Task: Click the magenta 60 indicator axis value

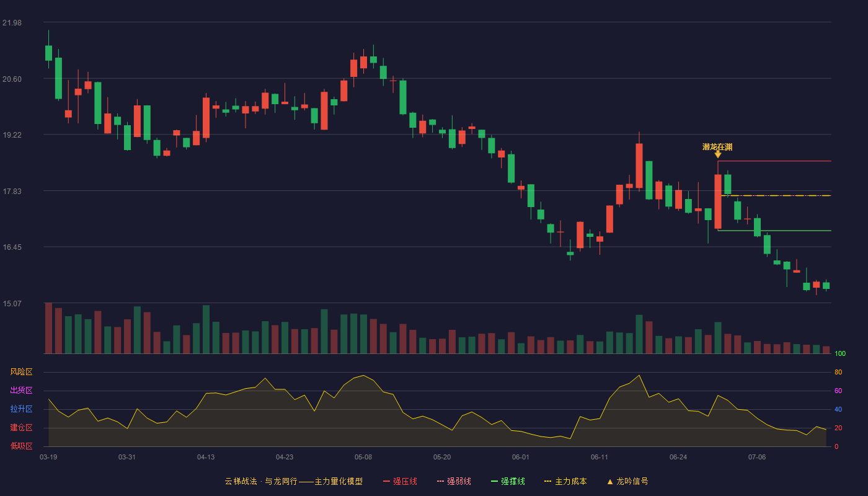Action: (x=838, y=391)
